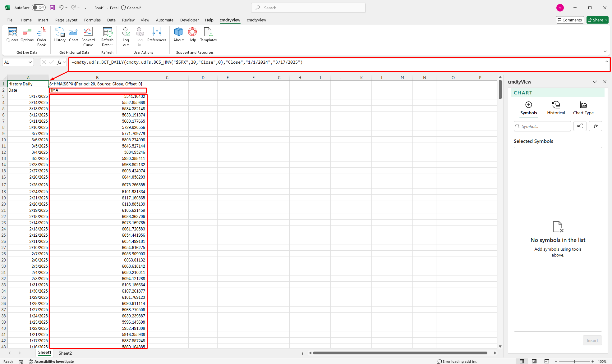Switch to the Formulas tab

tap(92, 20)
